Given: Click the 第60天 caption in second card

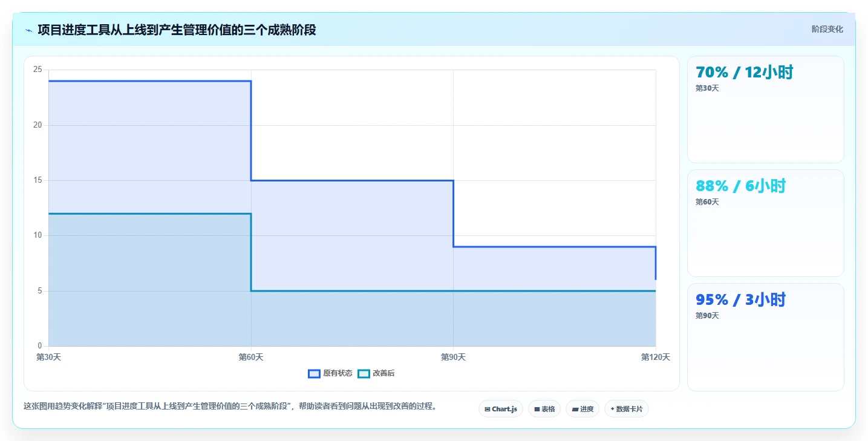Looking at the screenshot, I should click(x=707, y=202).
